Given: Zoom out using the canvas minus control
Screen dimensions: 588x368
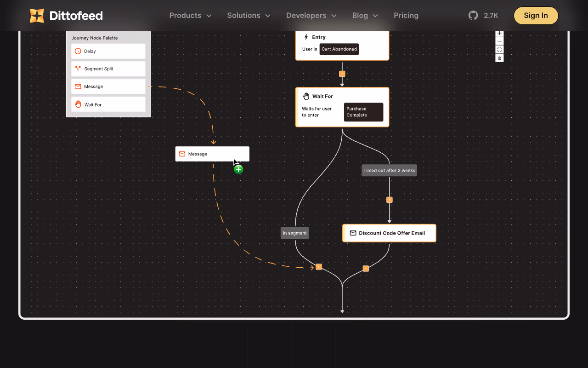Looking at the screenshot, I should (x=499, y=41).
